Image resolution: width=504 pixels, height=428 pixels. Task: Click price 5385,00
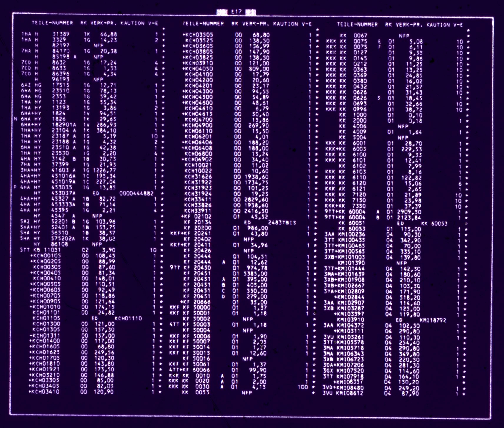click(256, 274)
